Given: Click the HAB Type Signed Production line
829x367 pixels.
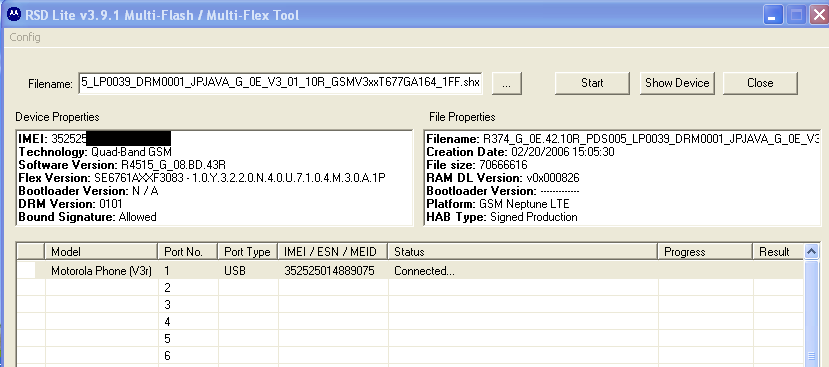Looking at the screenshot, I should click(x=502, y=217).
